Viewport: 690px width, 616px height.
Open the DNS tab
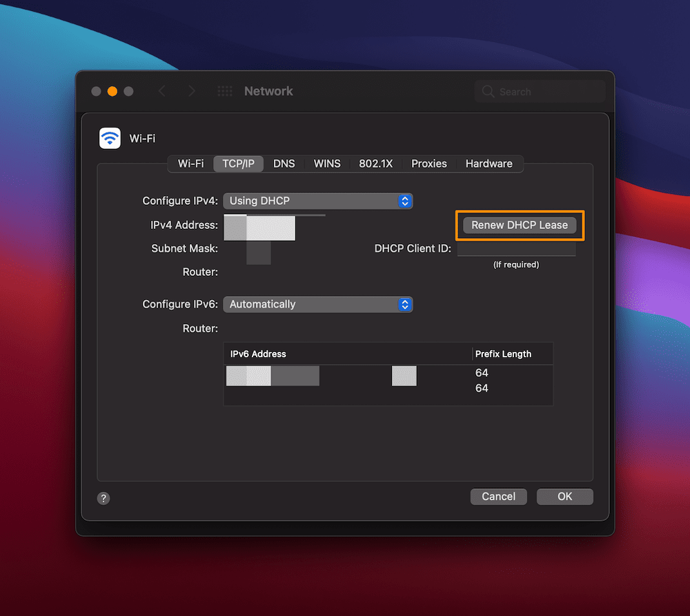click(284, 163)
